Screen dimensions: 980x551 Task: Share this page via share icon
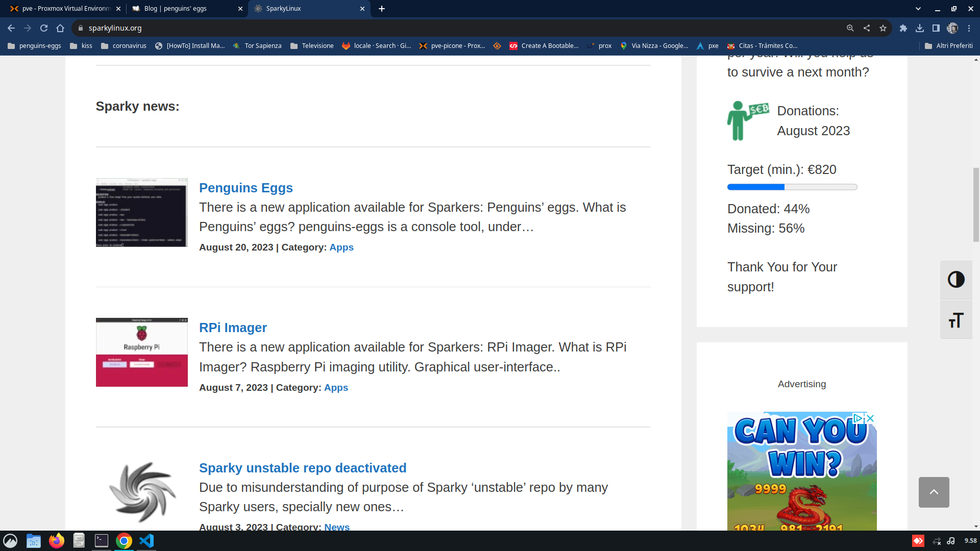(x=867, y=28)
